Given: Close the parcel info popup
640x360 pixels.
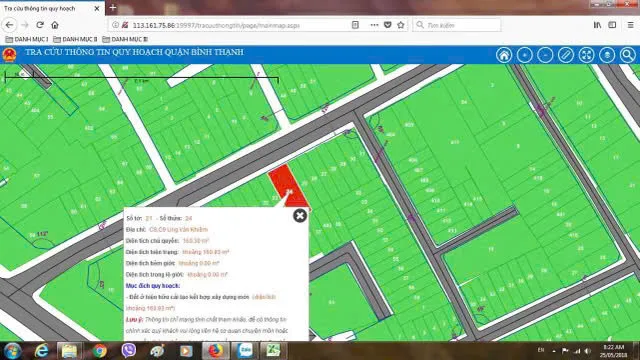Looking at the screenshot, I should pyautogui.click(x=300, y=216).
